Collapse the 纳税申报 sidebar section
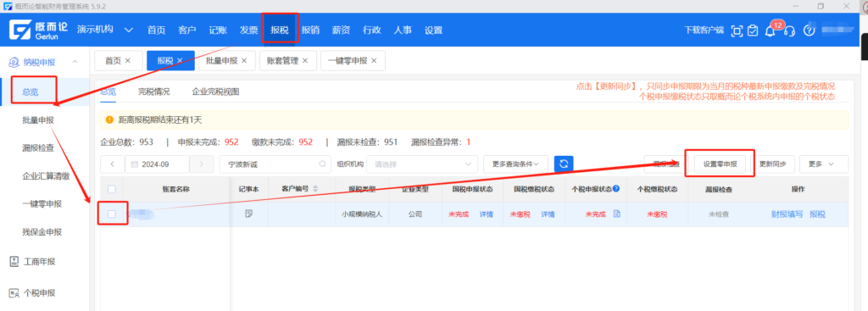This screenshot has height=311, width=868. (x=75, y=62)
